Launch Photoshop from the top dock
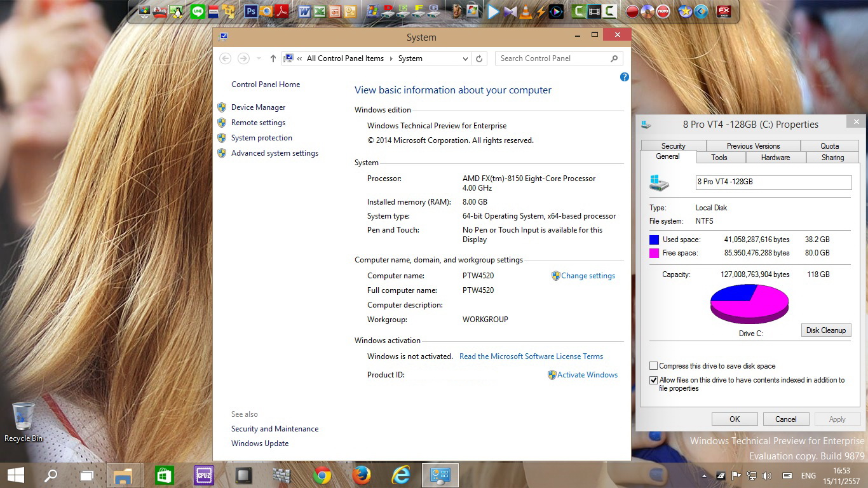 click(x=251, y=11)
